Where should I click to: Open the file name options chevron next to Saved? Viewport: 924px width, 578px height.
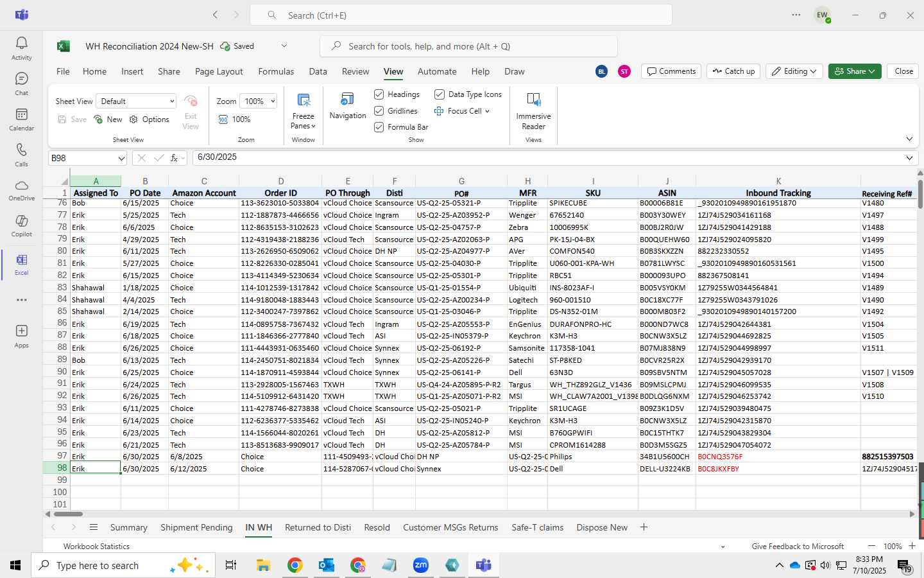(x=284, y=46)
